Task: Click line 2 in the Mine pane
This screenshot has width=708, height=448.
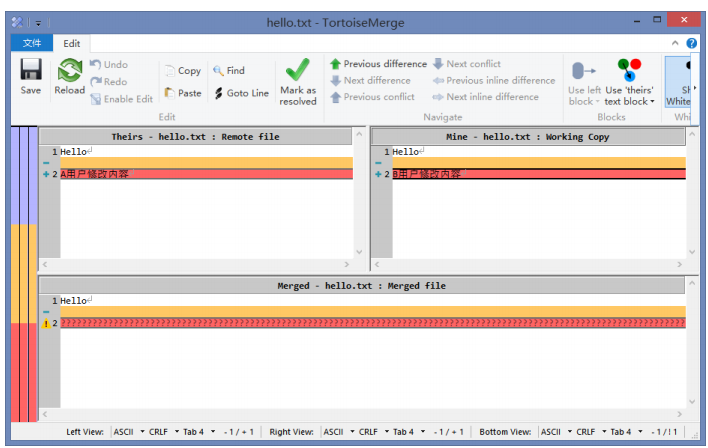Action: (539, 174)
